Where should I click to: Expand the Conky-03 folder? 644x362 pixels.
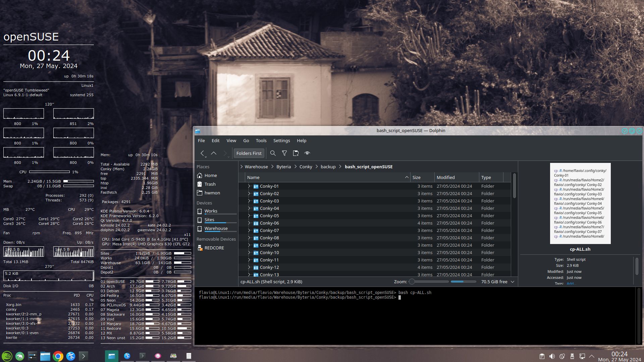[249, 201]
